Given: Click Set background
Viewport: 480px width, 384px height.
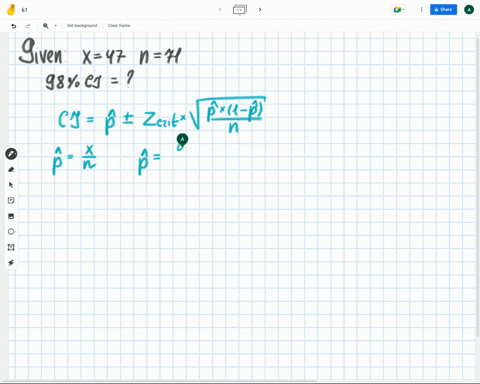Looking at the screenshot, I should (x=82, y=26).
